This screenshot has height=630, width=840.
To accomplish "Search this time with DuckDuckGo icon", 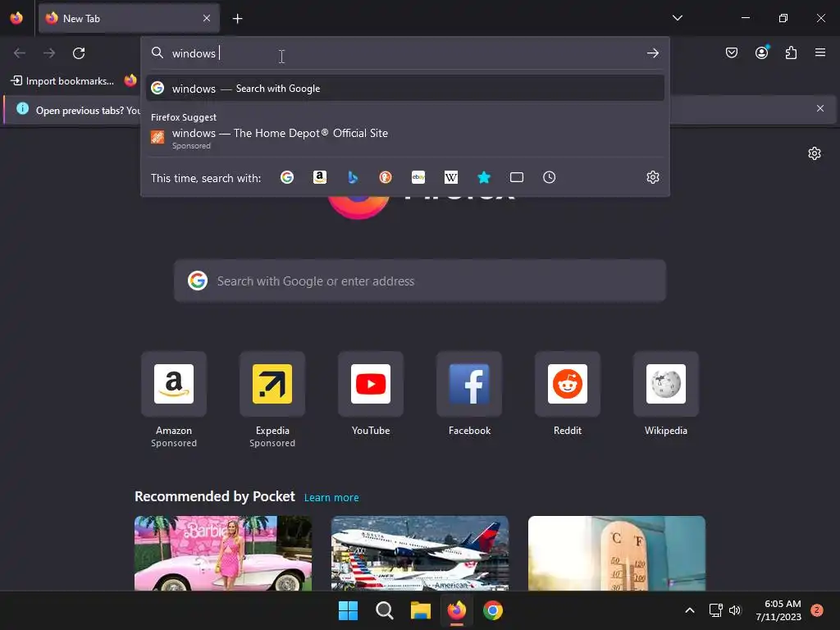I will (386, 177).
